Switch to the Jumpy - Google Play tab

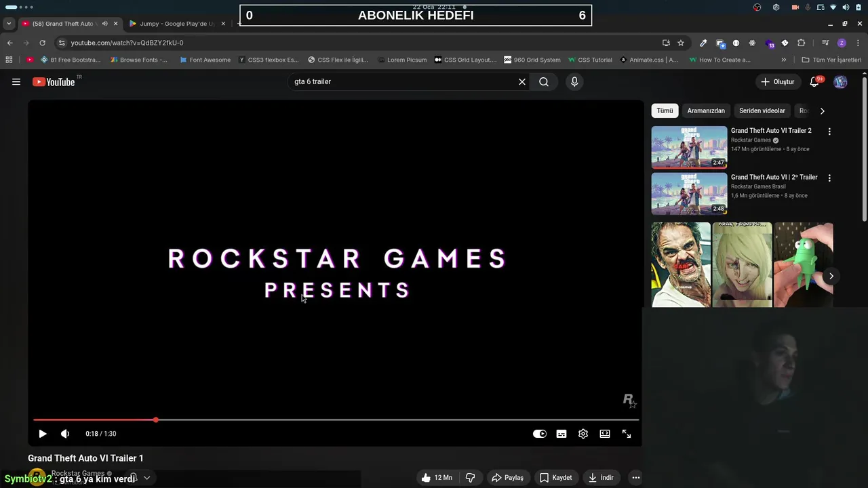click(176, 24)
